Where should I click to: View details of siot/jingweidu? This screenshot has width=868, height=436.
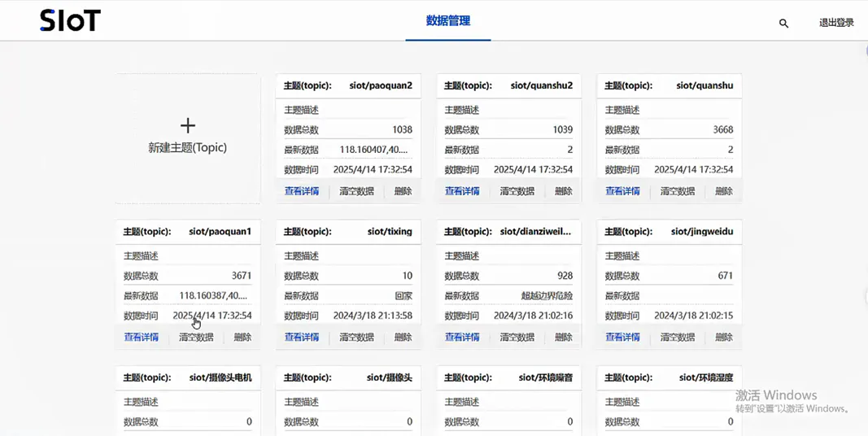coord(622,337)
